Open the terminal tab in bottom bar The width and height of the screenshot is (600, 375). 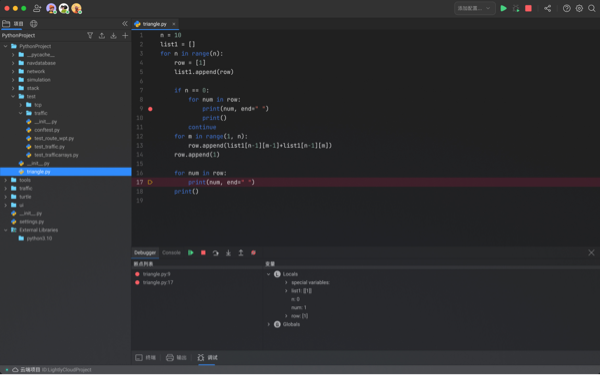click(145, 358)
